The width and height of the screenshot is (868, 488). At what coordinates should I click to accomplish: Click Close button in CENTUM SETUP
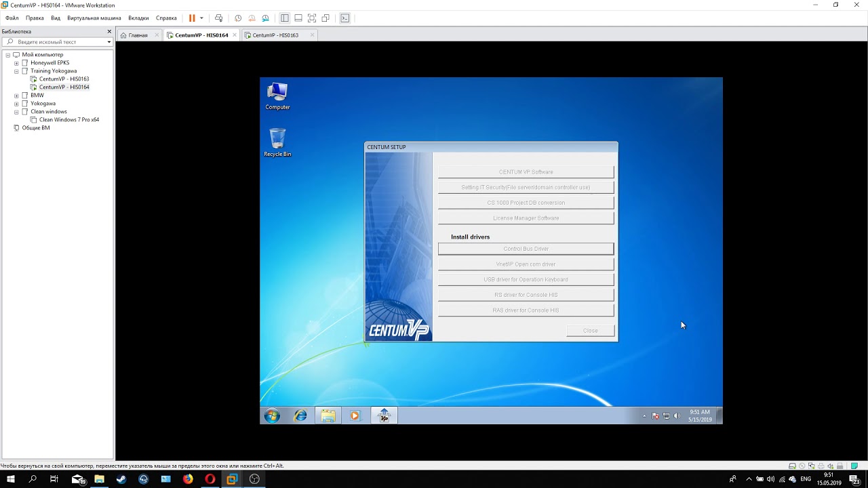590,331
